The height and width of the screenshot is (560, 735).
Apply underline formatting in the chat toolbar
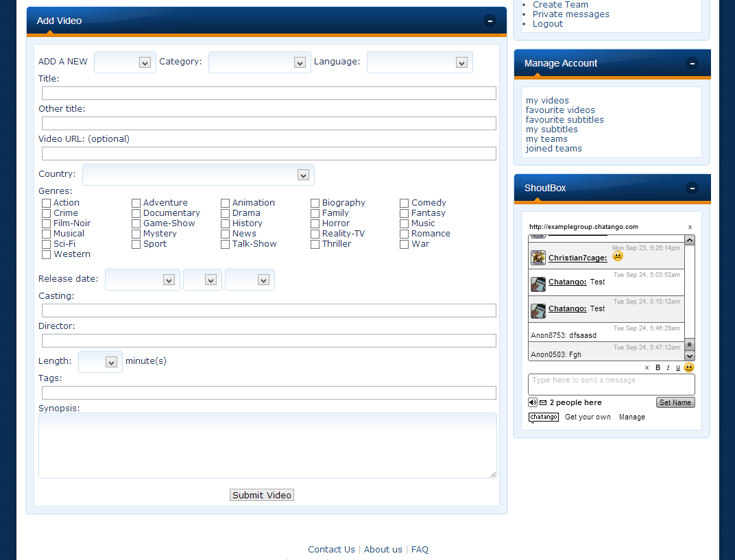coord(677,367)
